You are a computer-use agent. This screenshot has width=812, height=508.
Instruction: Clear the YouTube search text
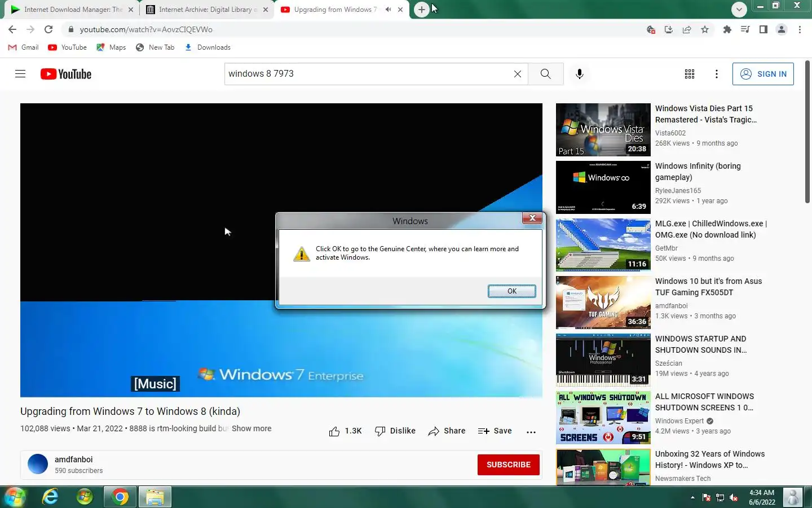(x=517, y=74)
